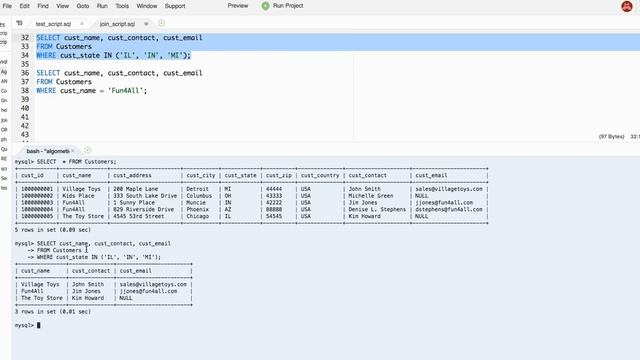Click 'Michelle Green' in the terminal output
This screenshot has height=360, width=640.
click(371, 196)
